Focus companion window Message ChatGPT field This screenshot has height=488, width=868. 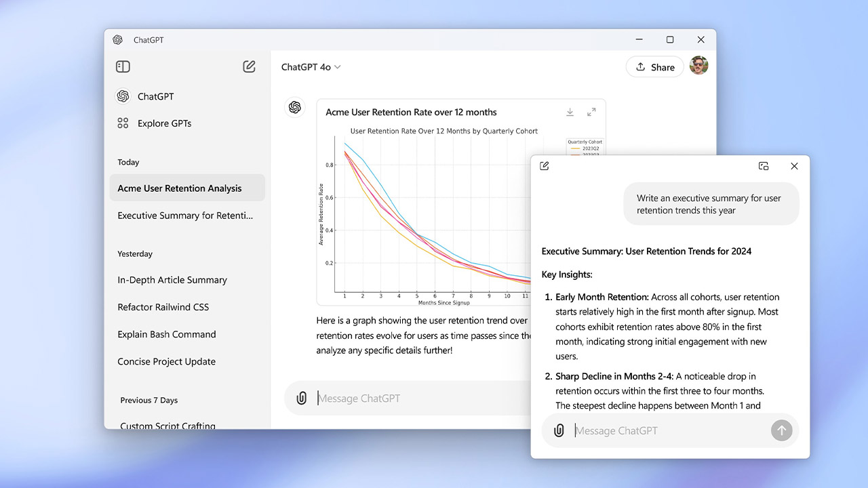click(x=670, y=430)
